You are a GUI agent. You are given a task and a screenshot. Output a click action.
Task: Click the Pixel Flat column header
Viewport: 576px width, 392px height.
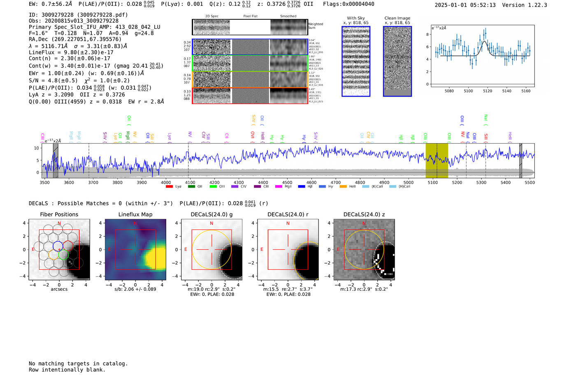(250, 16)
